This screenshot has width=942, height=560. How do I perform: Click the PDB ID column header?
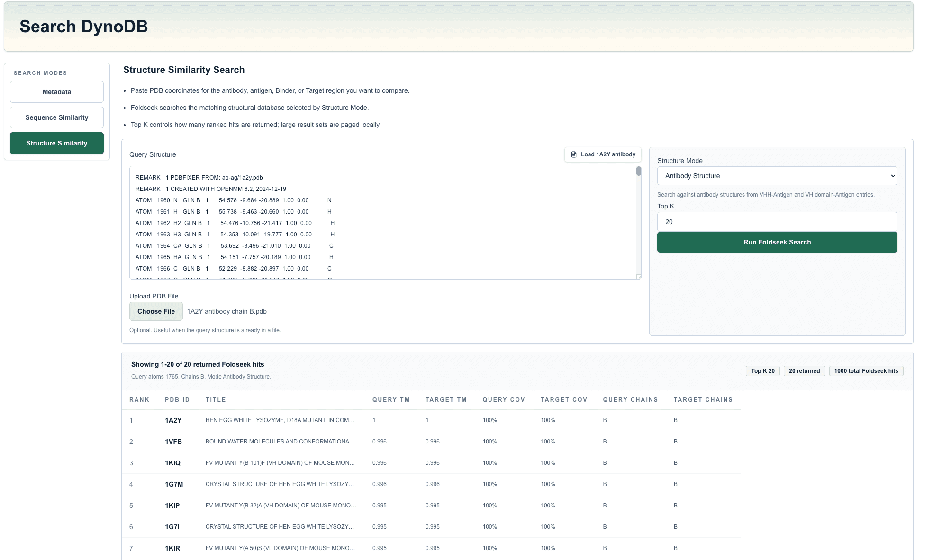[177, 400]
